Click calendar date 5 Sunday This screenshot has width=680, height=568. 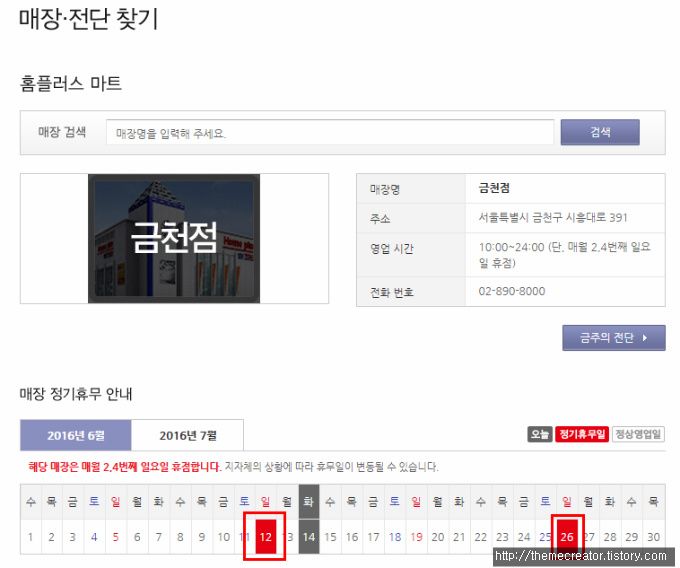pyautogui.click(x=115, y=537)
